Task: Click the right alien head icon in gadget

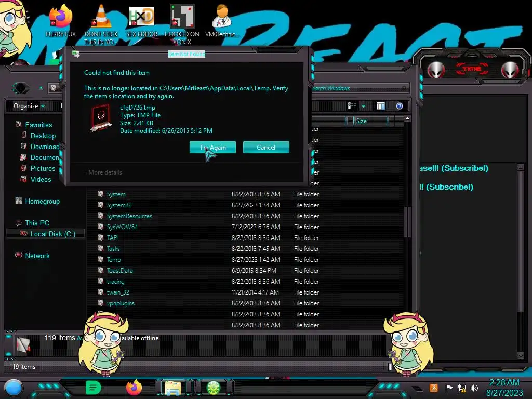Action: [510, 70]
